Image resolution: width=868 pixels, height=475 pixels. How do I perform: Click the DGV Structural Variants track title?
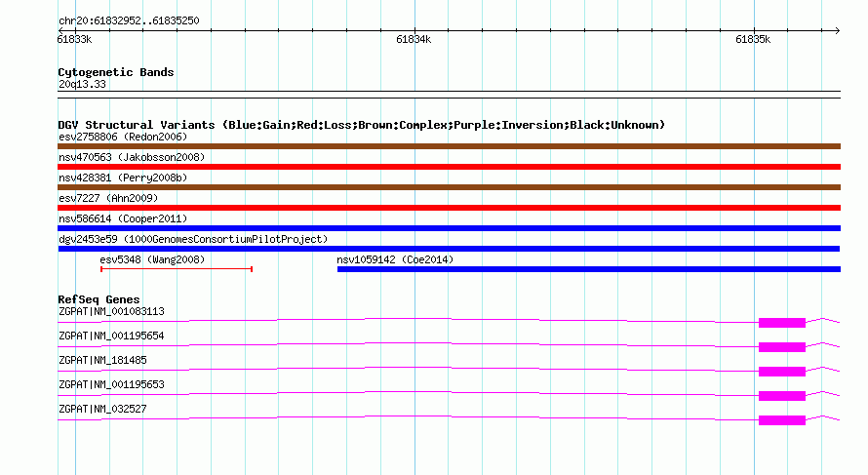click(361, 125)
